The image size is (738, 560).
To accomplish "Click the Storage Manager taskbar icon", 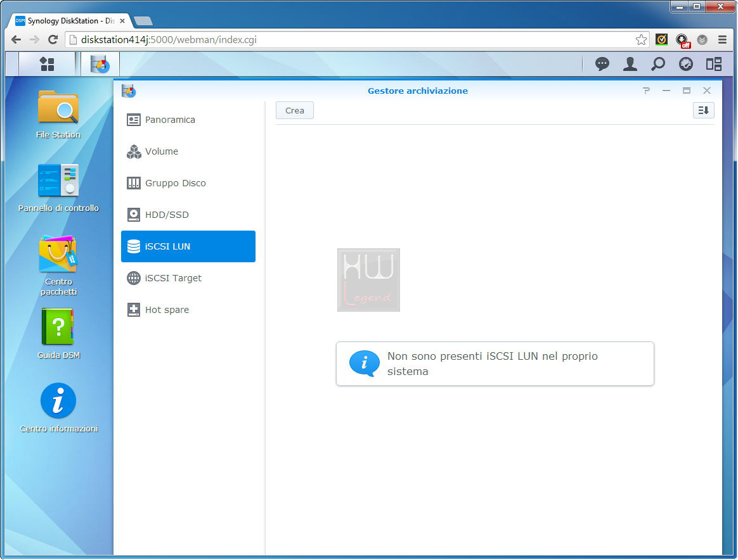I will coord(100,64).
